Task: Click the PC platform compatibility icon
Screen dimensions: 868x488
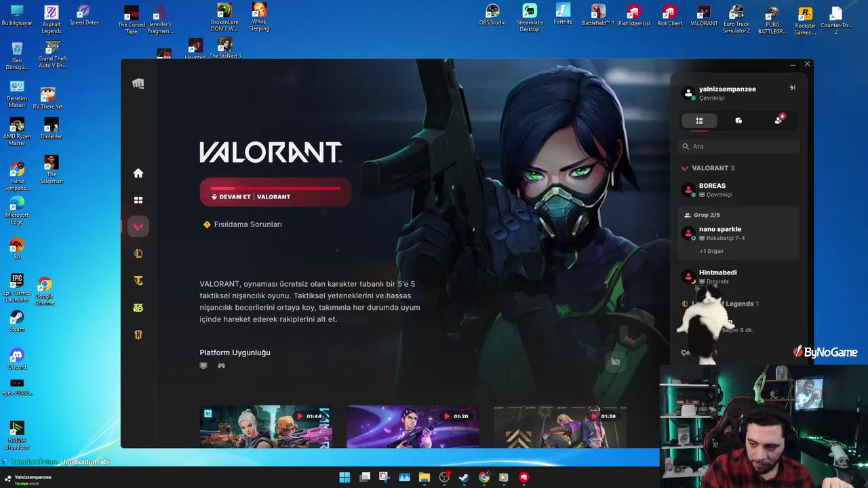Action: 203,366
